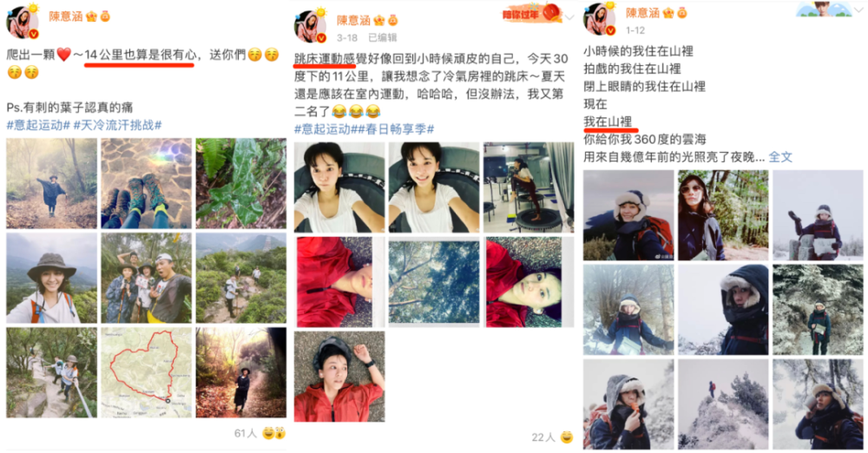This screenshot has width=868, height=453.
Task: Open the snowy mountain peak climber photo
Action: pos(723,404)
